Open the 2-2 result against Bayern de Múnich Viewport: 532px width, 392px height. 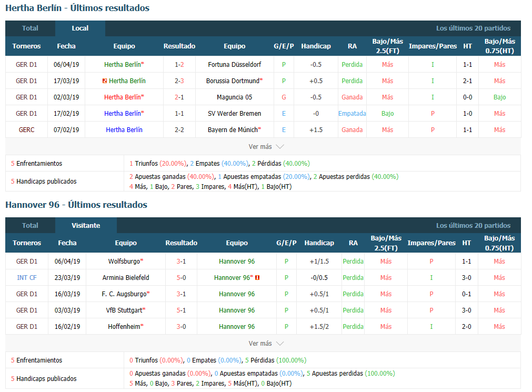179,129
